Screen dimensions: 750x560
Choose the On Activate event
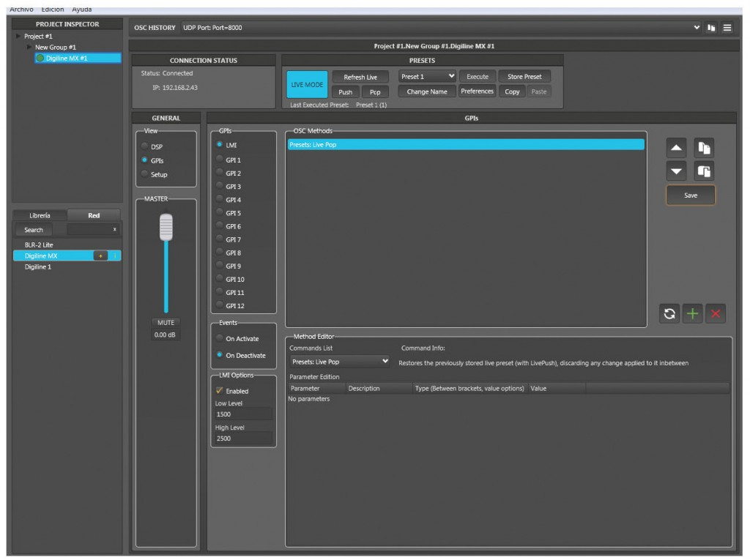220,338
